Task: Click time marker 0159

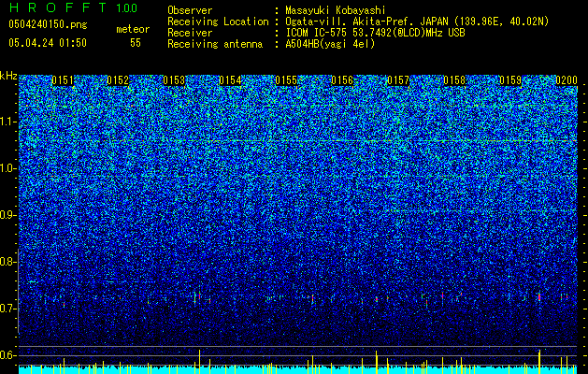Action: (510, 80)
